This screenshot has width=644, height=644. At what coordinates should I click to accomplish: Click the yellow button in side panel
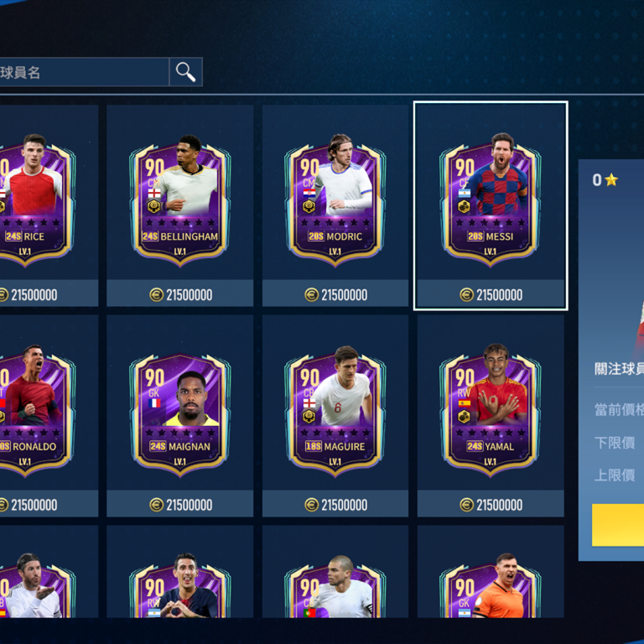coord(618,525)
